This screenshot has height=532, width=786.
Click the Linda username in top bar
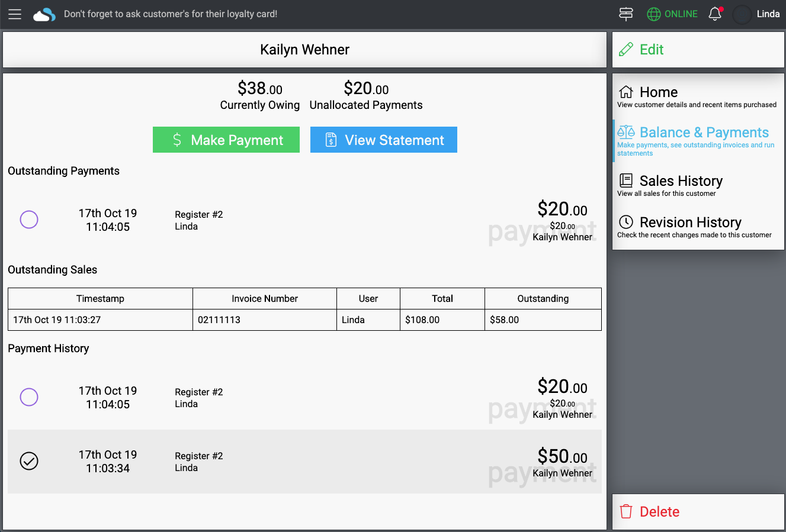pyautogui.click(x=768, y=14)
